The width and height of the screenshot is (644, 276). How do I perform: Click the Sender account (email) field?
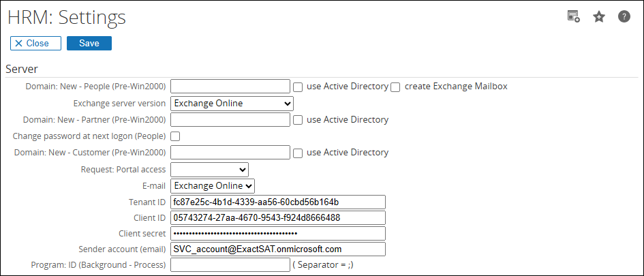[278, 249]
